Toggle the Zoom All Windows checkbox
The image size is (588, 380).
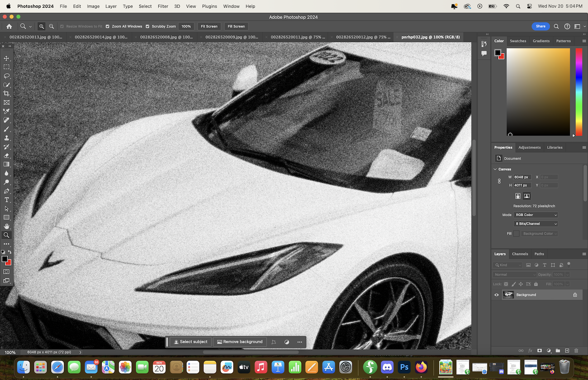click(x=108, y=26)
